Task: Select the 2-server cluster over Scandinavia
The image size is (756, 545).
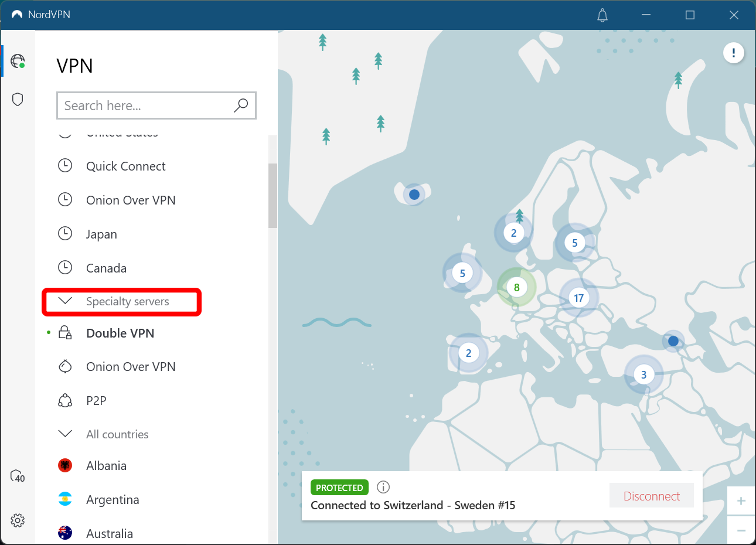Action: click(513, 233)
